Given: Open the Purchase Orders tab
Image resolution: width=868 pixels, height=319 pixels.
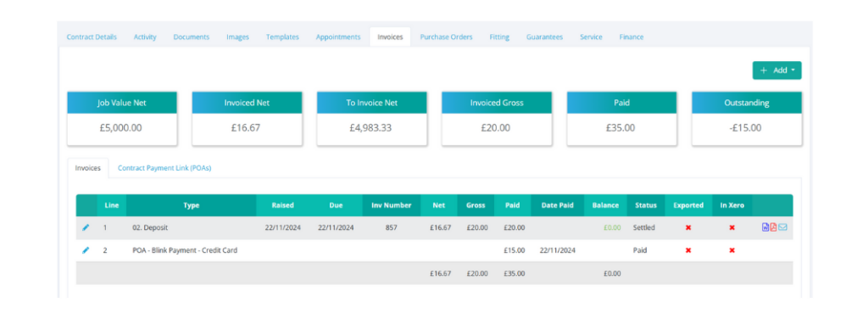Looking at the screenshot, I should point(446,37).
